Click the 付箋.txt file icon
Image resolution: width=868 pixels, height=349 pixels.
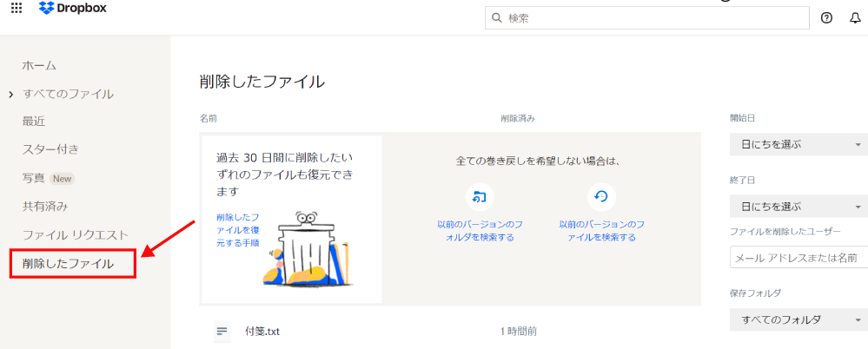click(222, 331)
